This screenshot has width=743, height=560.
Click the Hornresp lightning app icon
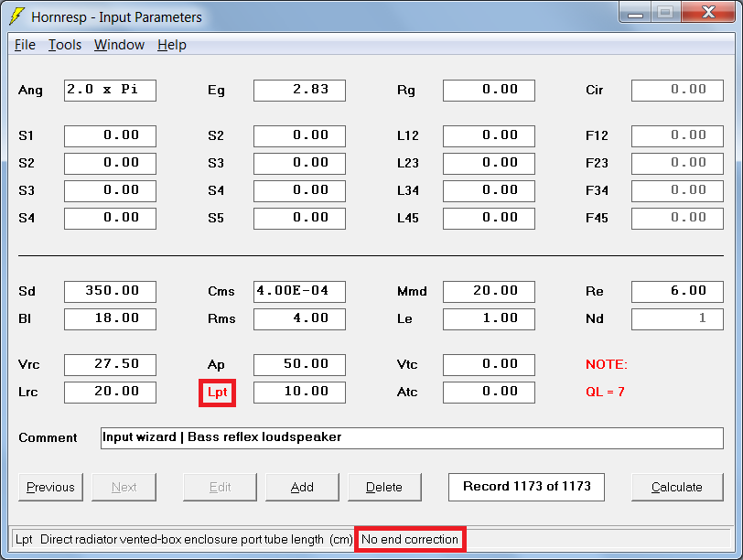coord(17,16)
